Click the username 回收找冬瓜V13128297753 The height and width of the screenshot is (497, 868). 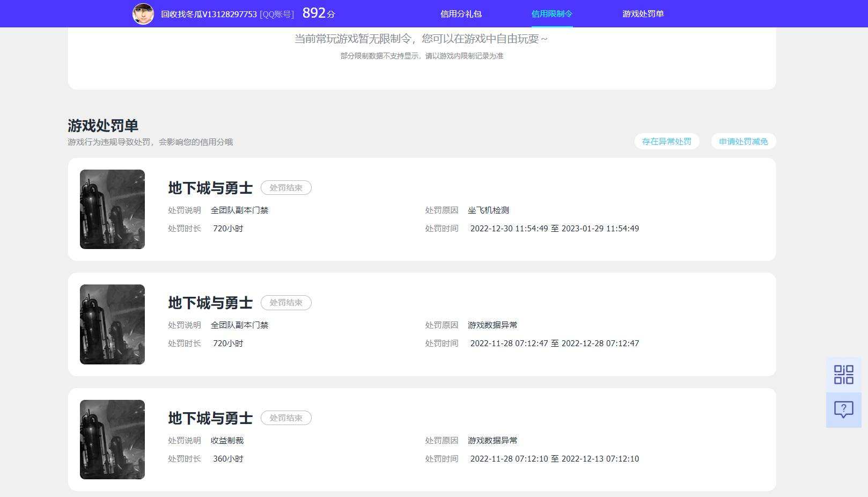click(209, 14)
